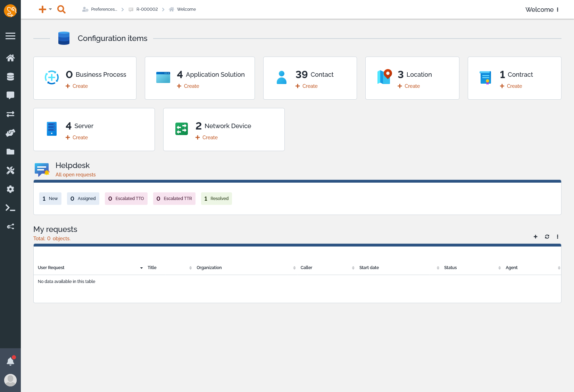This screenshot has width=574, height=392.
Task: Open the 39 Contact tile
Action: tap(314, 75)
